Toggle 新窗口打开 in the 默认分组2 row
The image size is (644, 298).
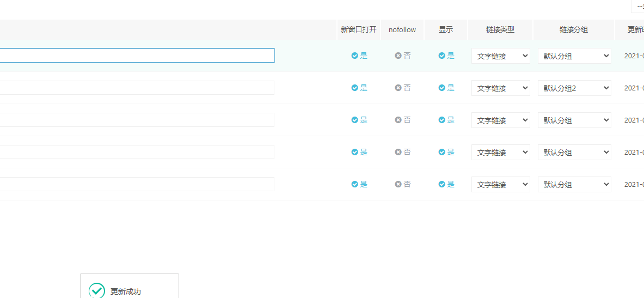point(359,88)
